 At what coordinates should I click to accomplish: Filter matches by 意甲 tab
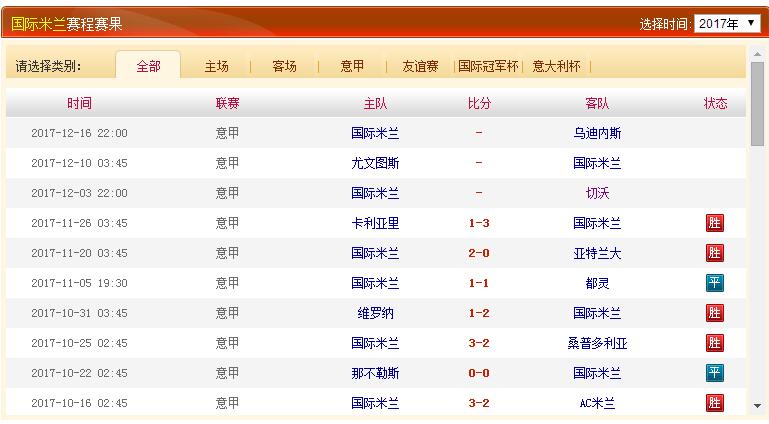(352, 66)
